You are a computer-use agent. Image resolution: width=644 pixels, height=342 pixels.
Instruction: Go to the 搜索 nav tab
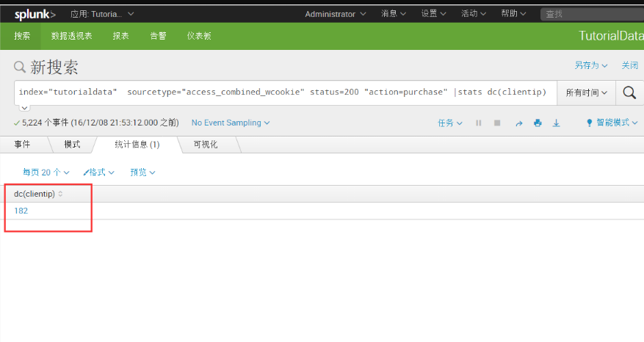click(22, 36)
